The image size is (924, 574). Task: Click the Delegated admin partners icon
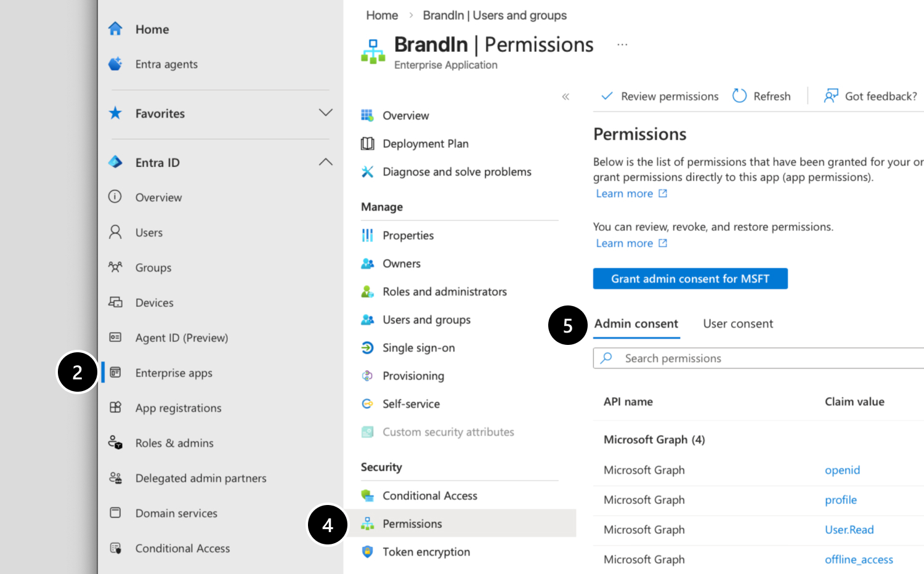pos(115,478)
